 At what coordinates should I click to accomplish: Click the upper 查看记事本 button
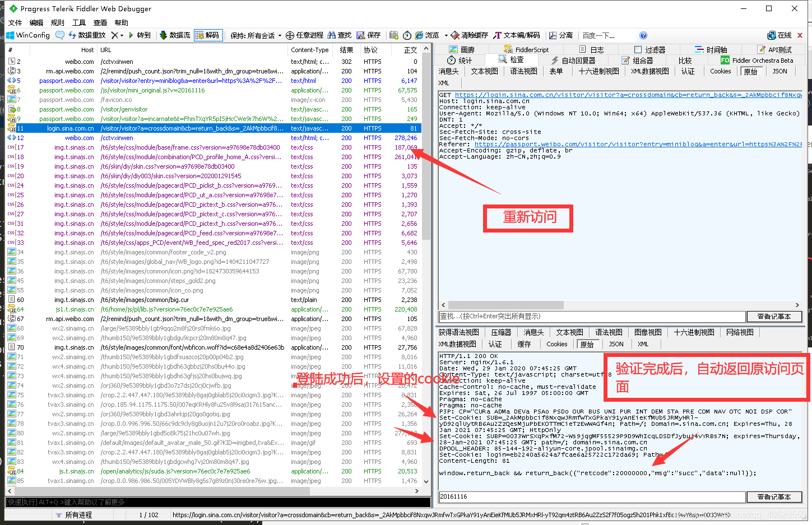[774, 317]
